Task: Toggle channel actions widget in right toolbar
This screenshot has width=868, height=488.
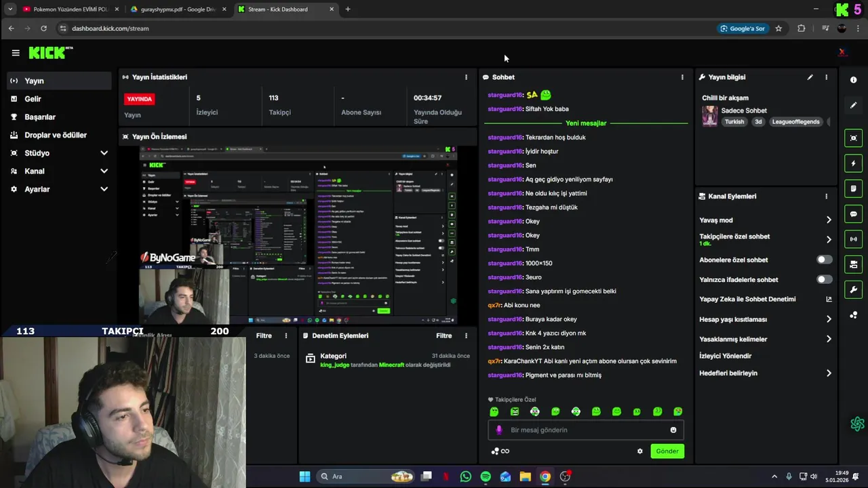Action: click(x=853, y=264)
